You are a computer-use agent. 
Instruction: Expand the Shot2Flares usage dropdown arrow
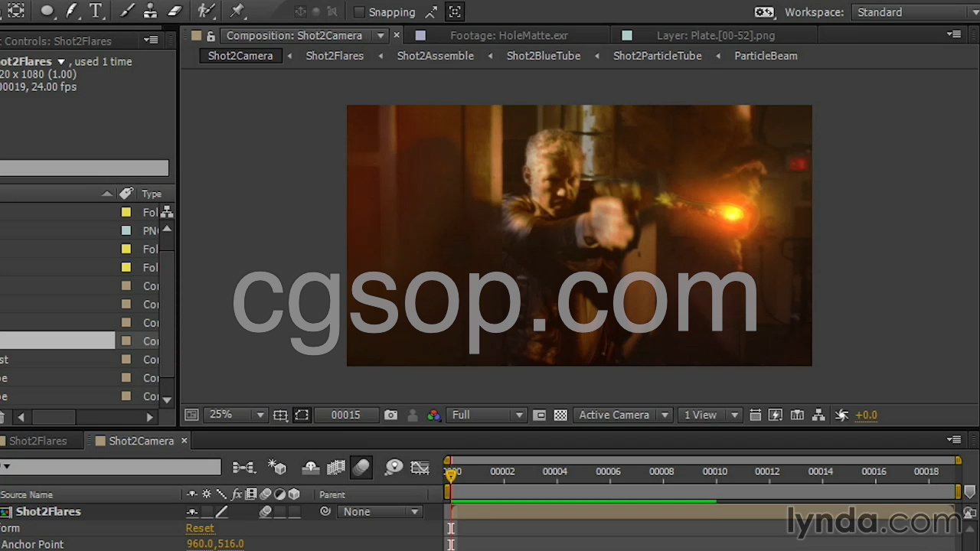click(x=61, y=62)
